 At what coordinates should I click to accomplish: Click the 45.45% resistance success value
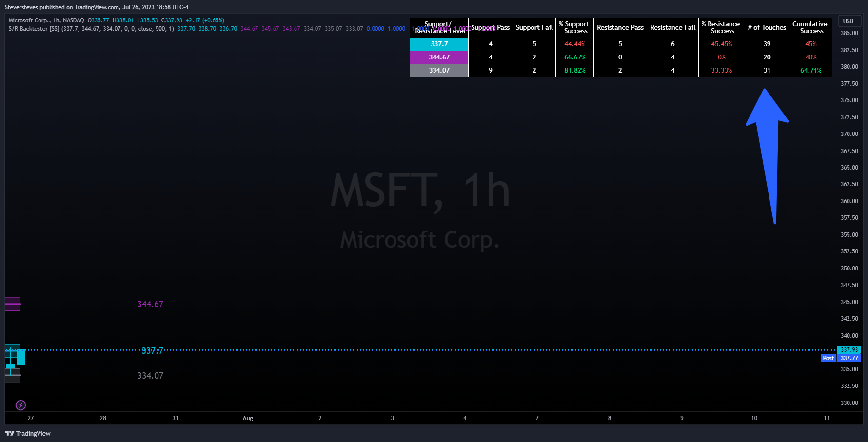point(722,44)
